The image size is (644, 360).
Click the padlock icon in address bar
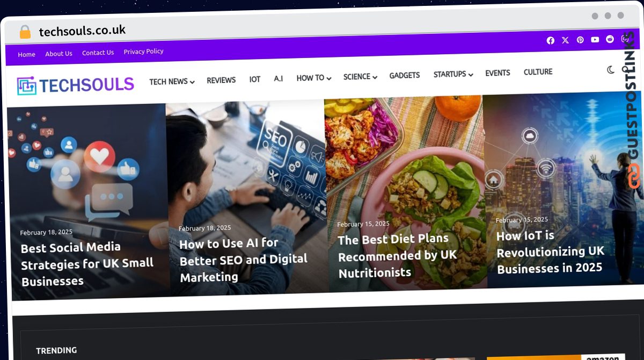[25, 32]
